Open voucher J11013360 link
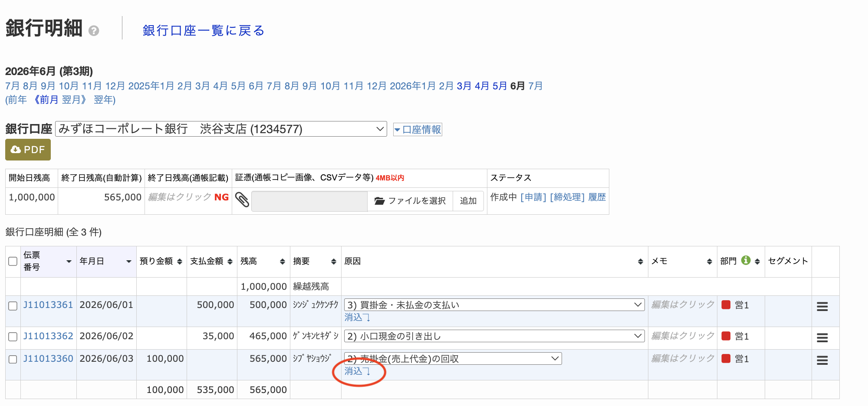This screenshot has width=868, height=406. tap(48, 358)
